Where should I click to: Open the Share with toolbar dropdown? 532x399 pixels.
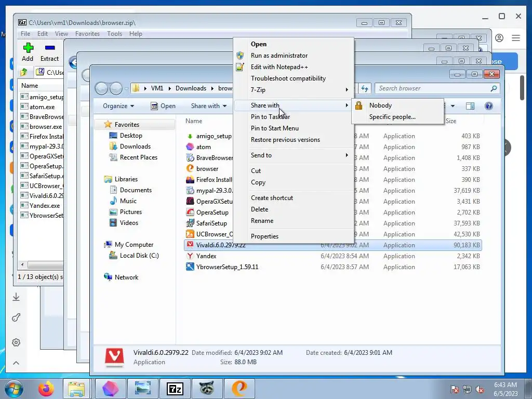[x=209, y=106]
